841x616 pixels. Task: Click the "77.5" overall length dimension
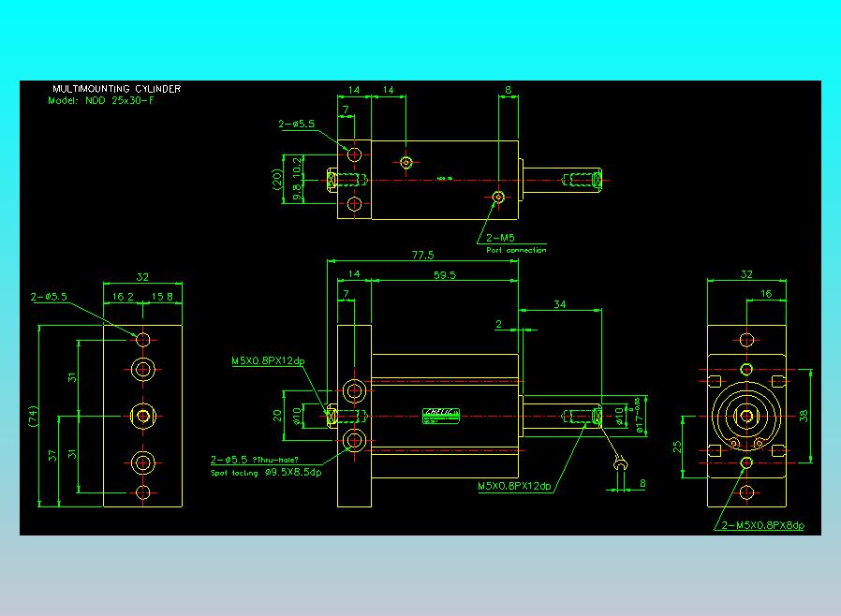point(422,256)
